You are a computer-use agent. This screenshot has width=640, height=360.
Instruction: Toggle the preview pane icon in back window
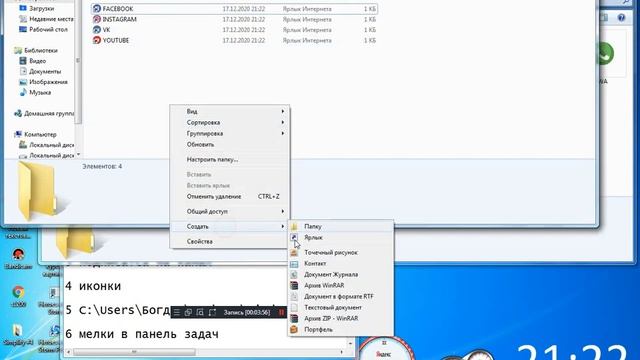pyautogui.click(x=604, y=18)
